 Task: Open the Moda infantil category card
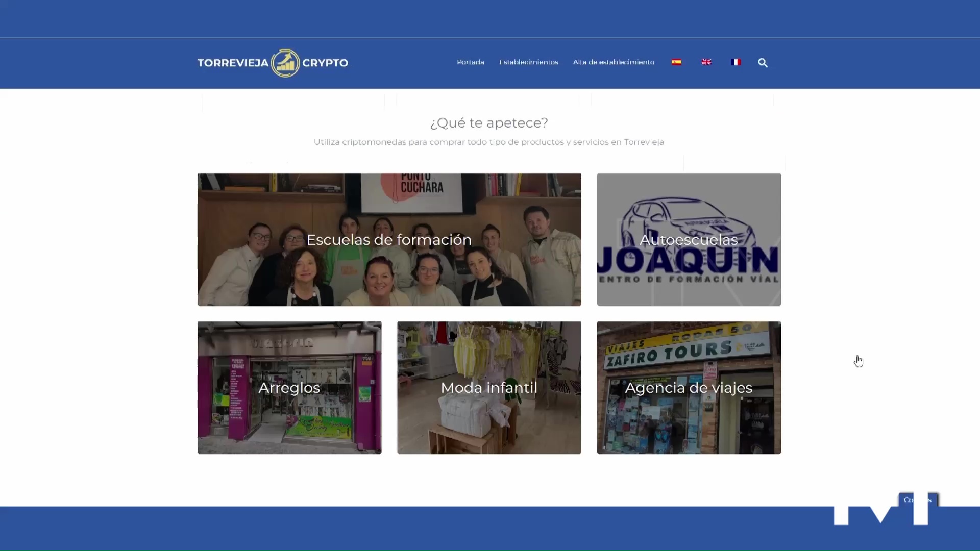click(x=489, y=388)
